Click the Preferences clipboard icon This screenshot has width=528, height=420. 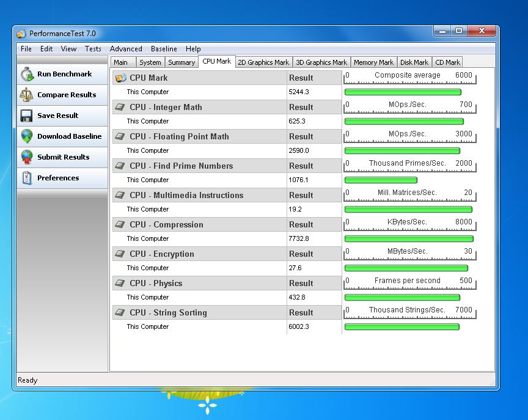pos(27,178)
